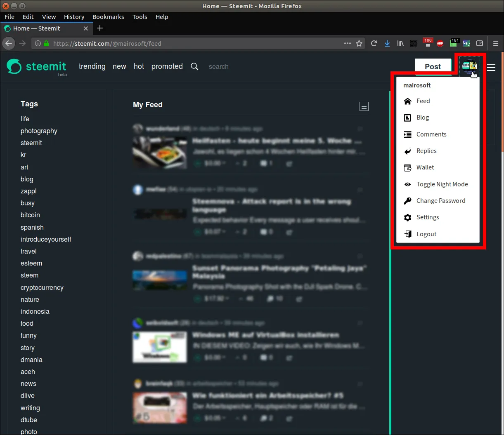Select the nature tag
This screenshot has width=504, height=435.
pos(30,300)
